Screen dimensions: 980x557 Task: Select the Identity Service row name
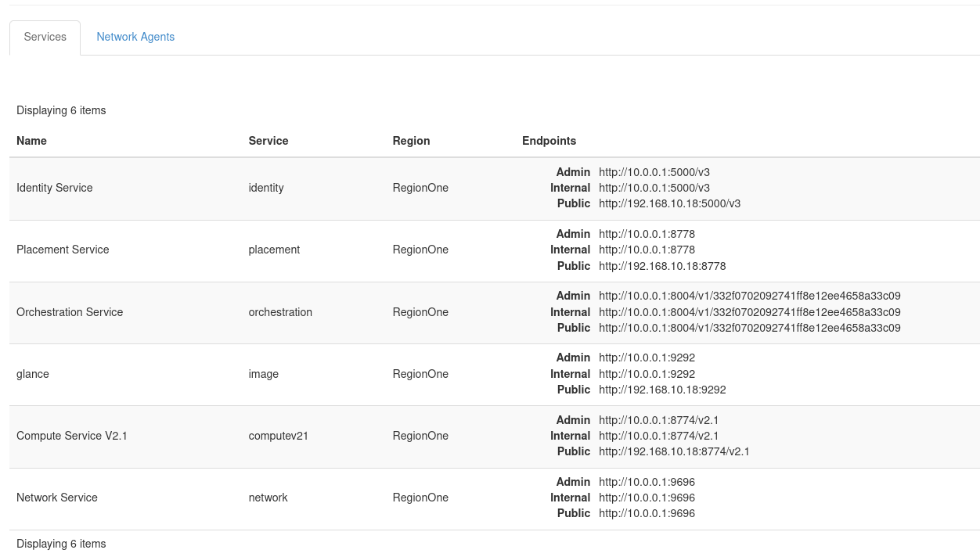tap(55, 188)
